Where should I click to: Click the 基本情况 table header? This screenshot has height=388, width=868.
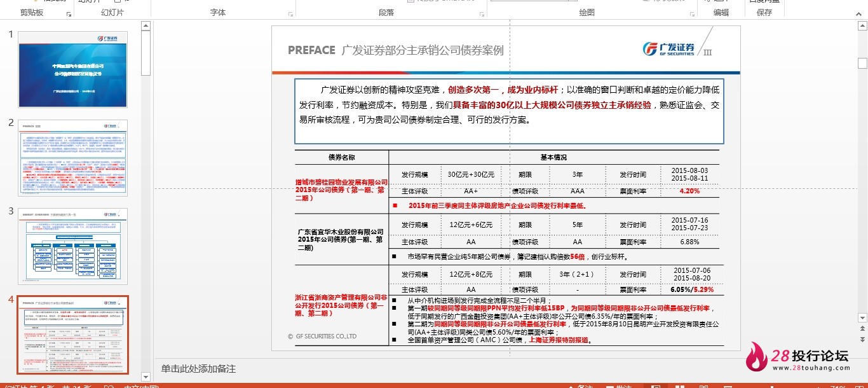pos(553,157)
